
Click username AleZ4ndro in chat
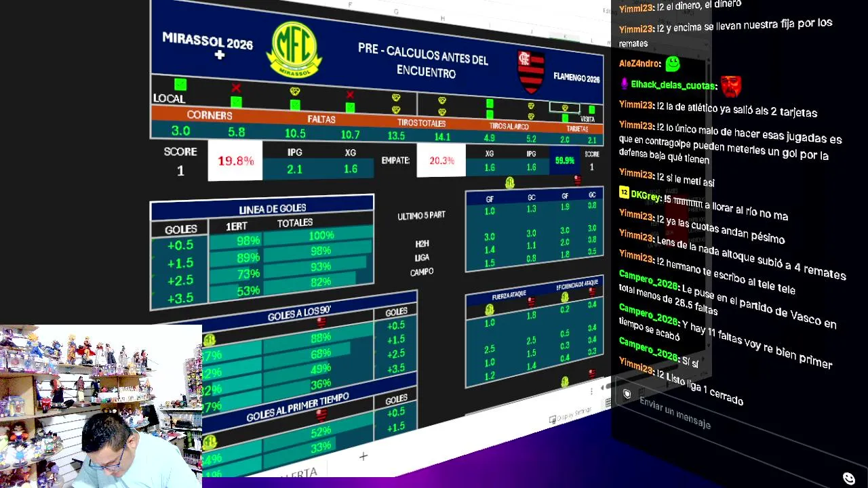point(639,63)
